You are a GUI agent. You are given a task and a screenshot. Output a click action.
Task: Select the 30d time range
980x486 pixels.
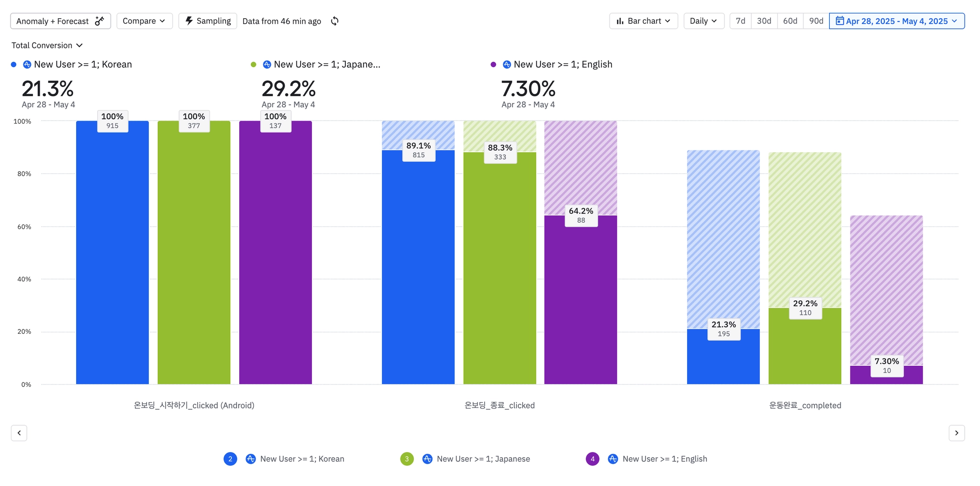(764, 21)
